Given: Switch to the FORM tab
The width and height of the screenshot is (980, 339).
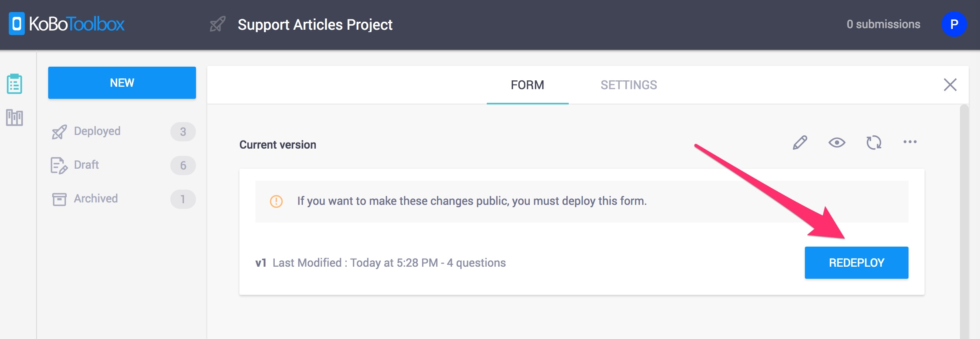Looking at the screenshot, I should click(x=527, y=85).
